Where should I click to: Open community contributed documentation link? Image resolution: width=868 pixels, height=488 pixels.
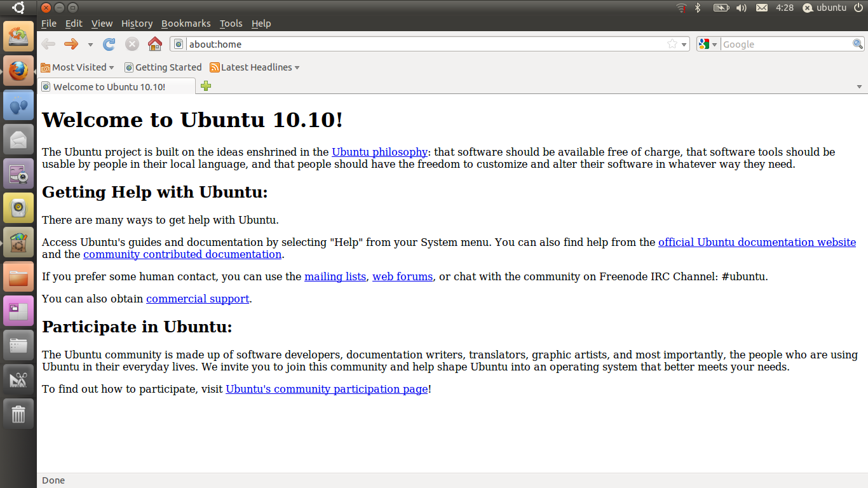point(182,254)
